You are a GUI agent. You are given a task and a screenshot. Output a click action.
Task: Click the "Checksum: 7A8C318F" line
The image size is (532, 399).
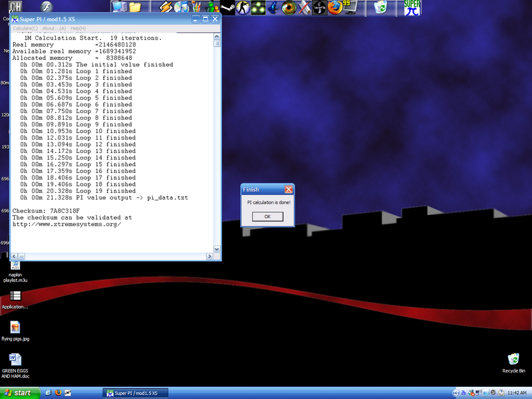pos(46,211)
